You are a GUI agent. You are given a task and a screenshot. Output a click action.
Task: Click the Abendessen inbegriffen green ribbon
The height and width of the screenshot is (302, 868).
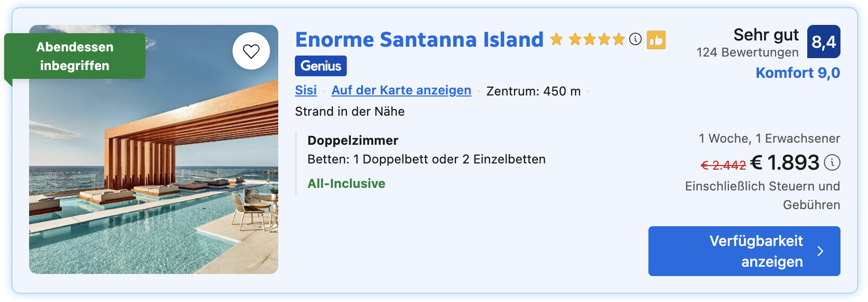[75, 56]
